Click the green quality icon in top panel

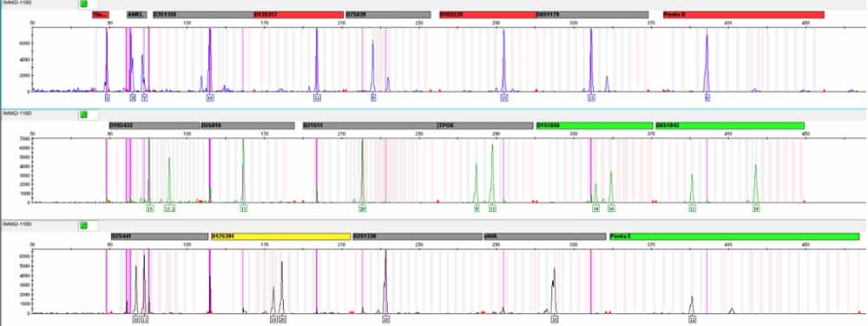point(83,3)
